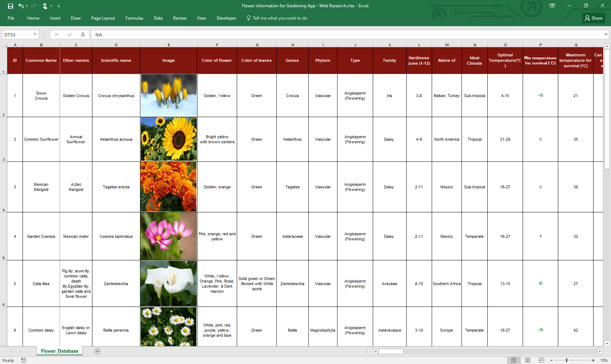611x364 pixels.
Task: Switch to Page Break Preview icon
Action: [541, 360]
